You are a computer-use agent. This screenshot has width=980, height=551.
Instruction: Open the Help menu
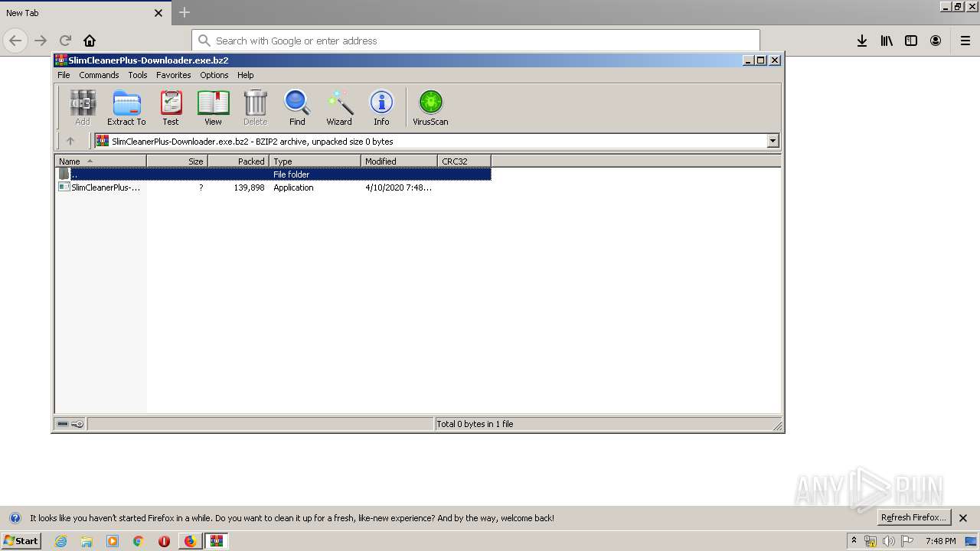[x=245, y=75]
